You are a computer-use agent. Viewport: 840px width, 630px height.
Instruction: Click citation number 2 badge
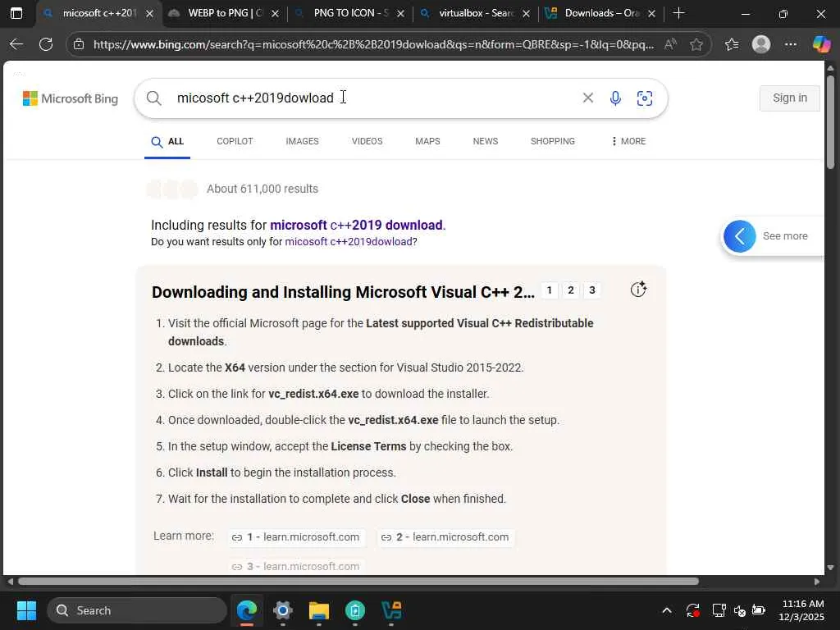pyautogui.click(x=571, y=290)
